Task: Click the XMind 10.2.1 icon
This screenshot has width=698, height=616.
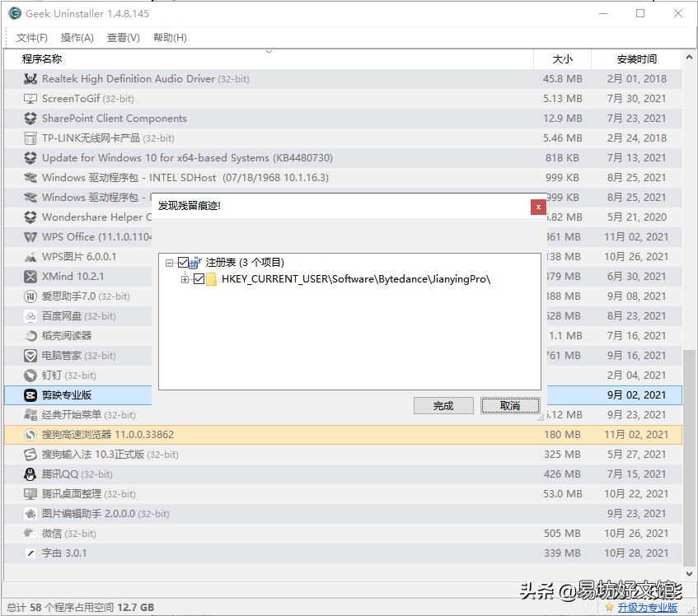Action: (30, 277)
